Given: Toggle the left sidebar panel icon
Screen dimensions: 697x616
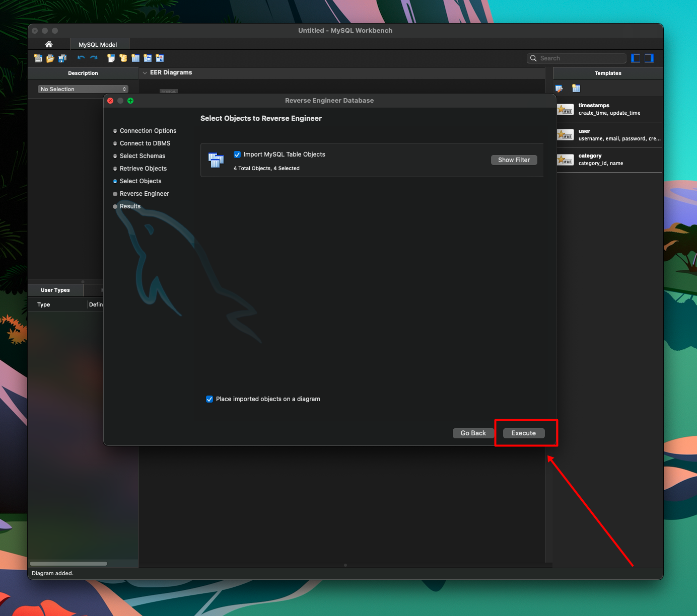Looking at the screenshot, I should tap(636, 58).
